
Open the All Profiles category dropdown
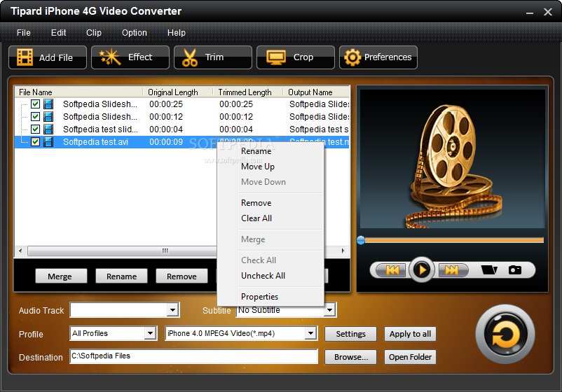pyautogui.click(x=150, y=333)
